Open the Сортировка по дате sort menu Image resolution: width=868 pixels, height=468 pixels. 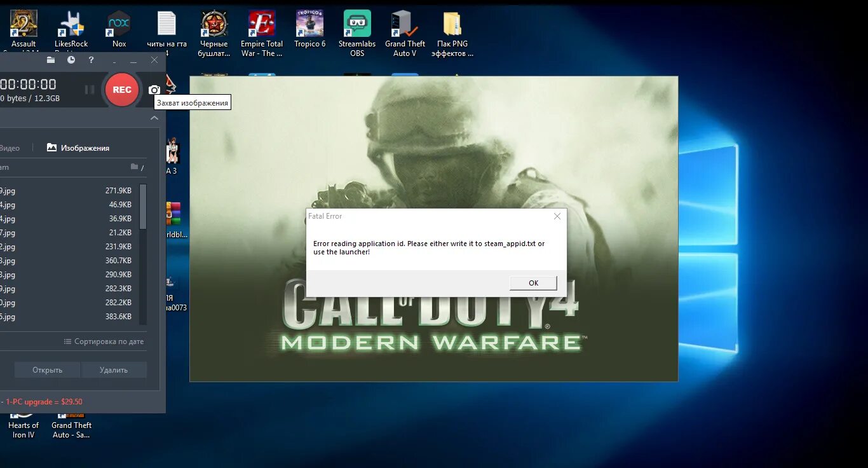pos(104,341)
